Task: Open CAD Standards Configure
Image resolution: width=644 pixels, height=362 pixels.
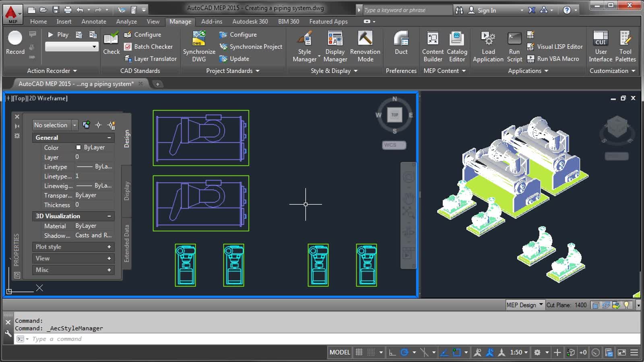Action: [x=142, y=35]
